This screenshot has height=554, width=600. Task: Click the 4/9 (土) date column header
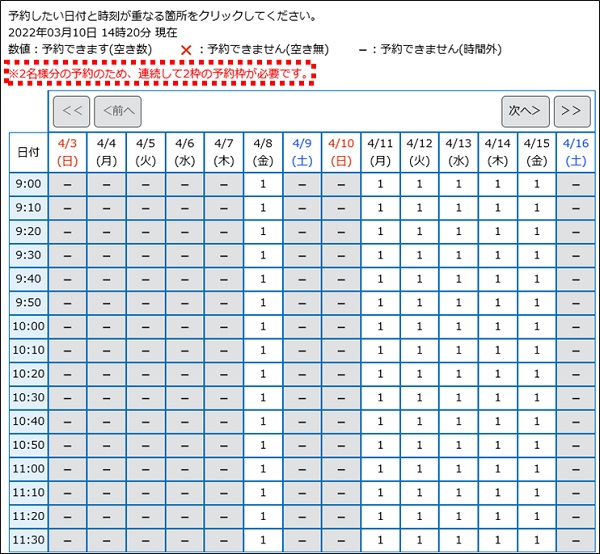pos(302,152)
